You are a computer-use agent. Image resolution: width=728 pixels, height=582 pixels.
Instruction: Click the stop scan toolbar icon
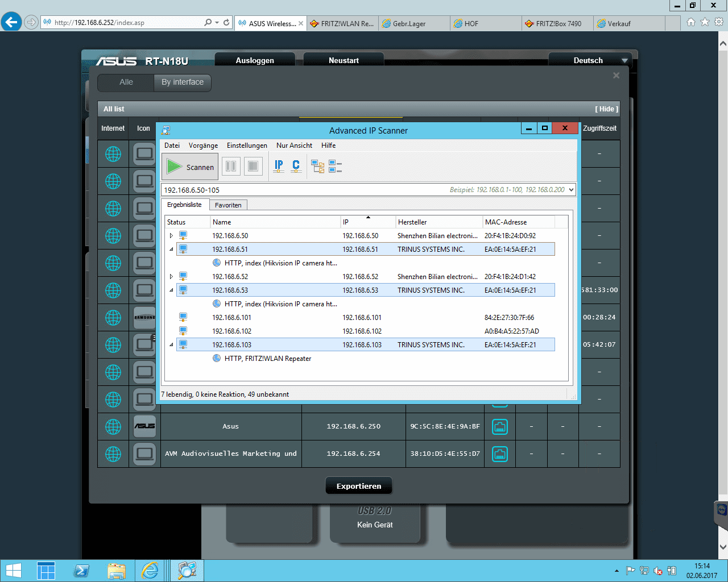click(x=253, y=167)
